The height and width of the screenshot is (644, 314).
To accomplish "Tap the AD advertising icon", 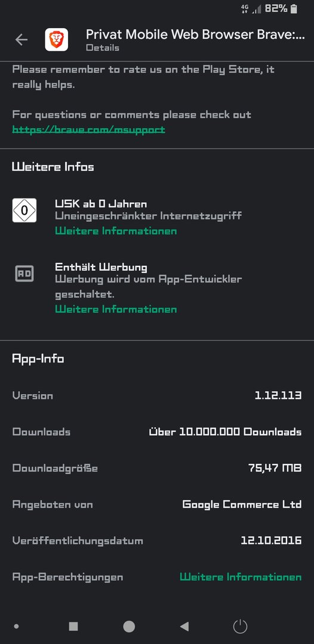I will (24, 274).
